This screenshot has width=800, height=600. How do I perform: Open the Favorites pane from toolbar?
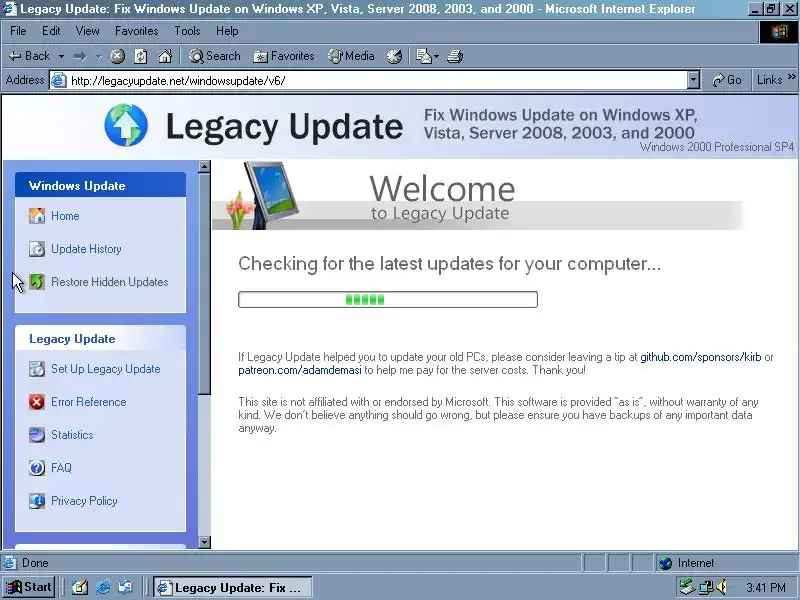pyautogui.click(x=284, y=56)
